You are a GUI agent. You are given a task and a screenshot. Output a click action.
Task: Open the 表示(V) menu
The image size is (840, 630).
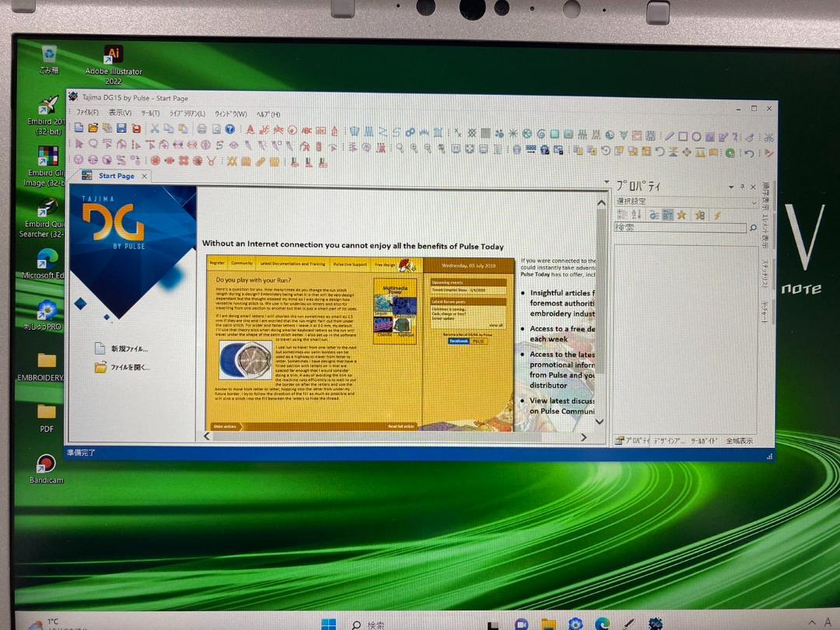pyautogui.click(x=120, y=113)
